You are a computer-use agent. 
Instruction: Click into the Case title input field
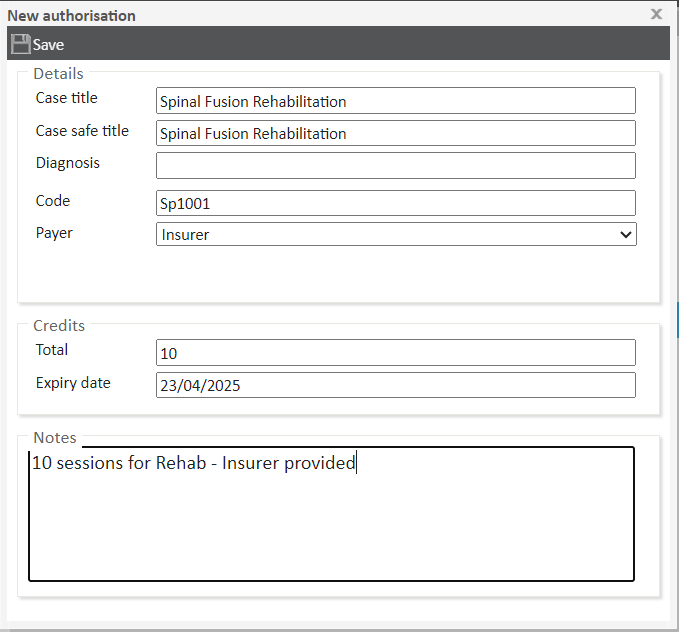click(x=395, y=101)
